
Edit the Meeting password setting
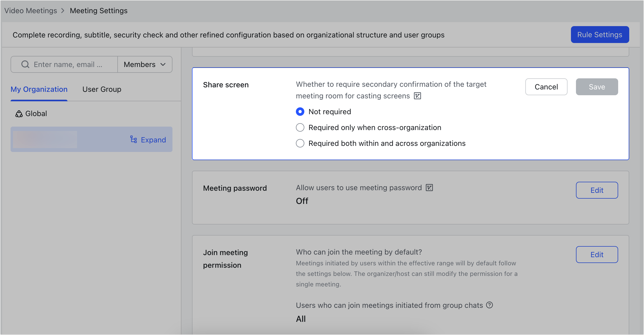[597, 190]
